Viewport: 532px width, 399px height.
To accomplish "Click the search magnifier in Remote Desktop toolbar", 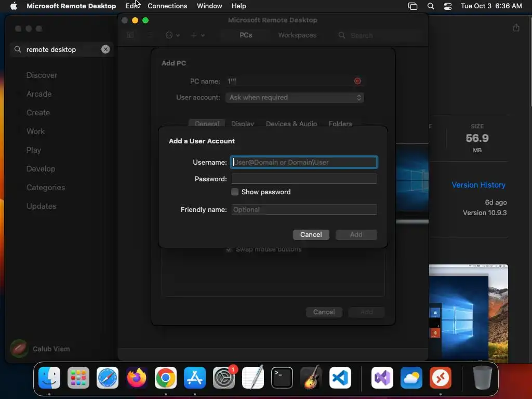I will click(x=342, y=35).
